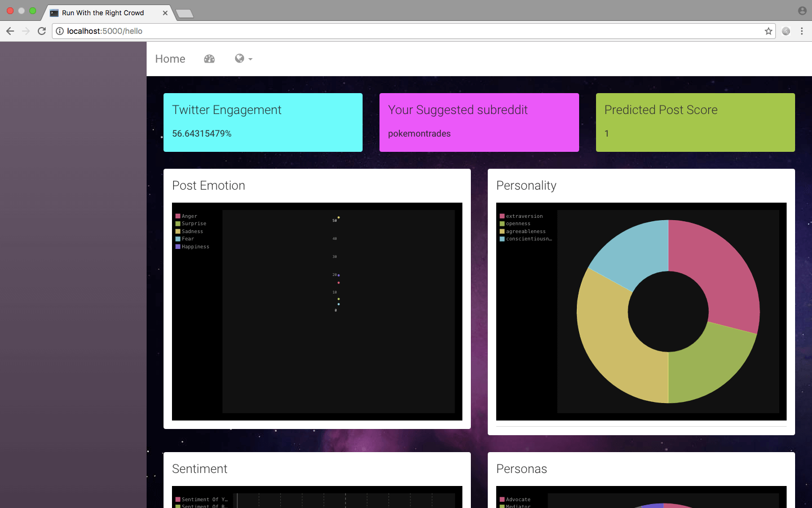Toggle the agreeableness legend entry
This screenshot has width=812, height=508.
[523, 231]
